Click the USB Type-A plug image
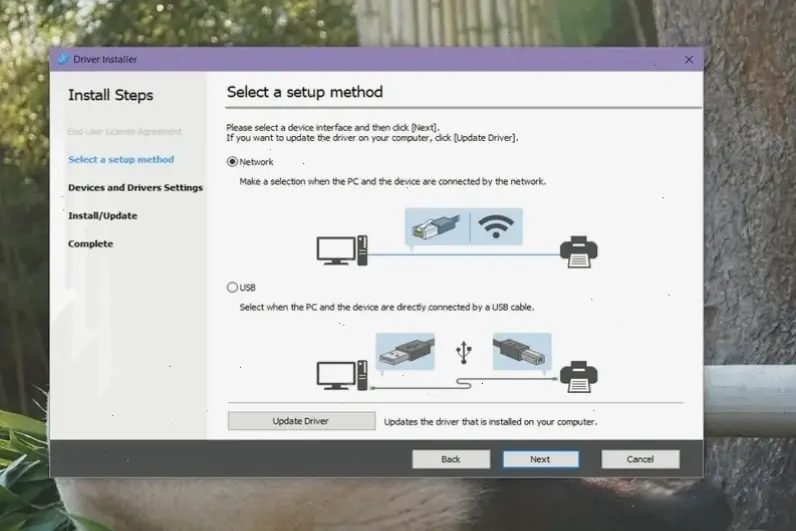Image resolution: width=796 pixels, height=531 pixels. pyautogui.click(x=406, y=351)
